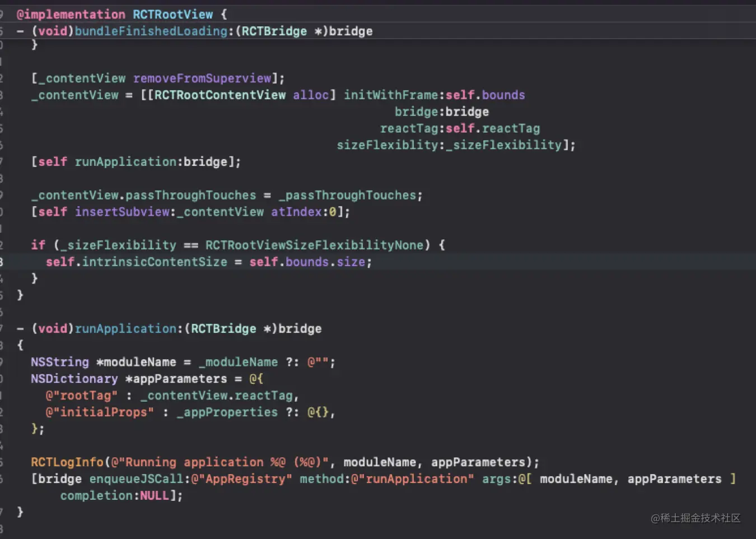Screen dimensions: 756x539
Task: Click the args: parameter label
Action: 500,479
